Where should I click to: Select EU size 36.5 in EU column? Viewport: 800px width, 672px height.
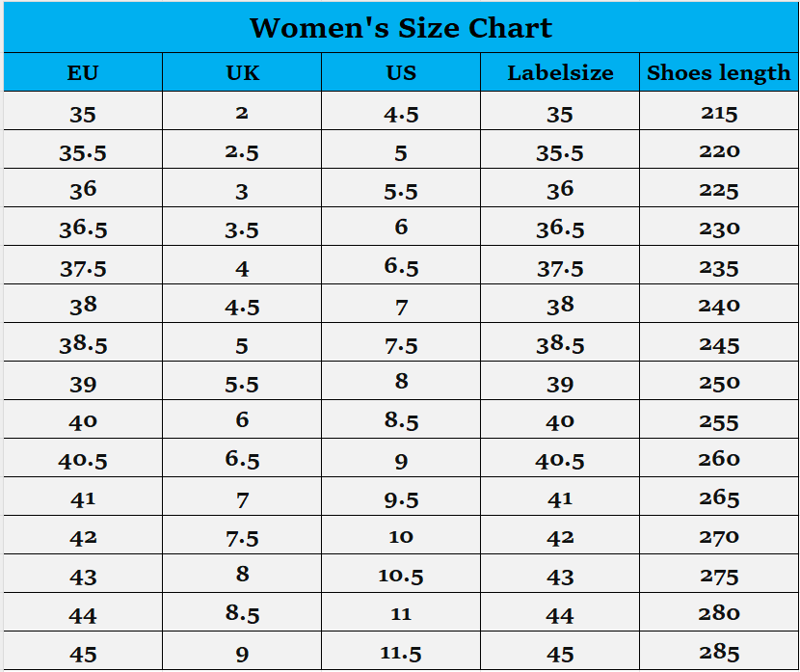click(x=83, y=228)
